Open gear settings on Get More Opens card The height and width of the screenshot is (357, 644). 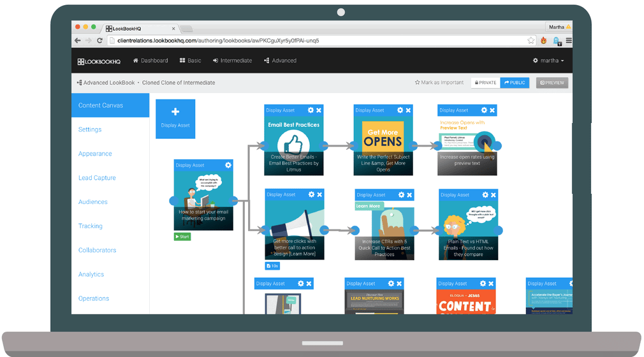pyautogui.click(x=400, y=110)
